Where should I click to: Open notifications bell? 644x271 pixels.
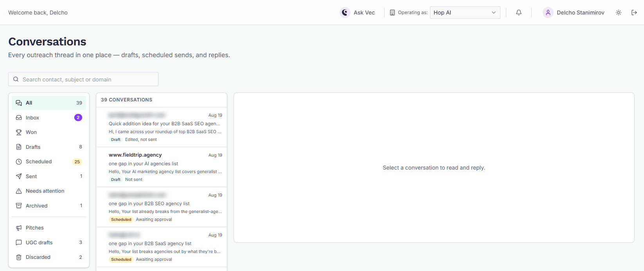pyautogui.click(x=519, y=13)
